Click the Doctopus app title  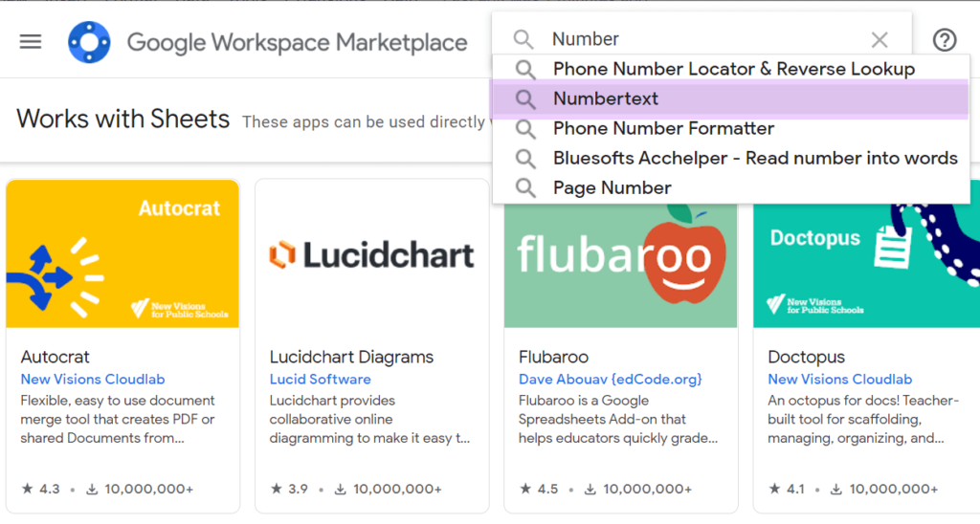click(806, 358)
